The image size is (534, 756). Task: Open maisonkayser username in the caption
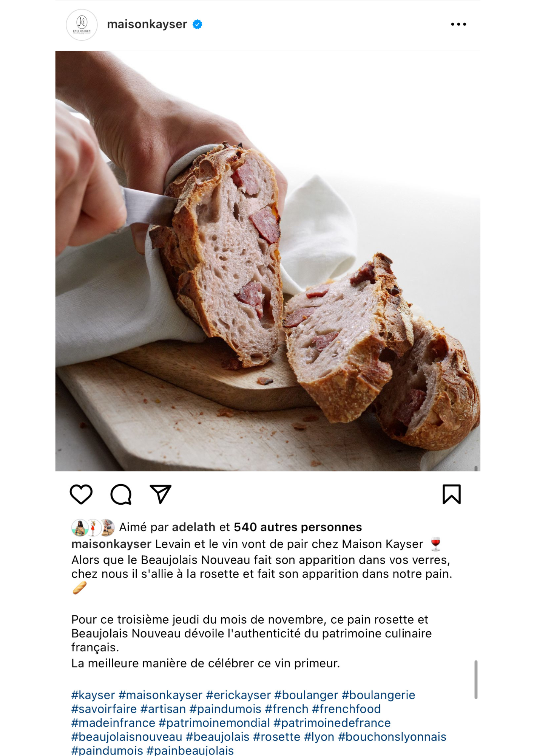click(111, 544)
